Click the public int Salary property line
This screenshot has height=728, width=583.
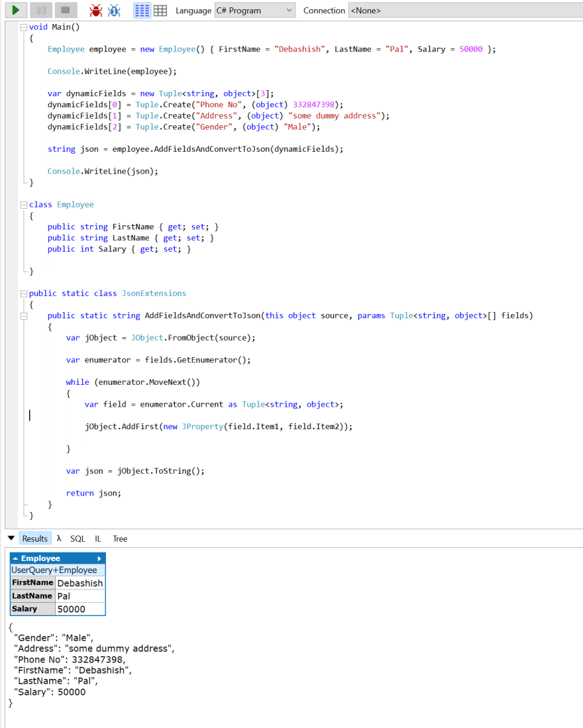click(x=119, y=249)
